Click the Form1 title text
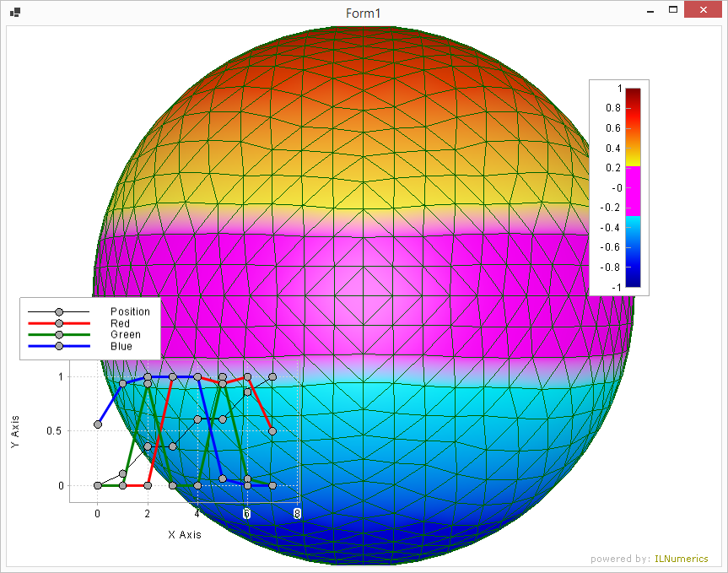This screenshot has height=573, width=728. click(x=363, y=13)
